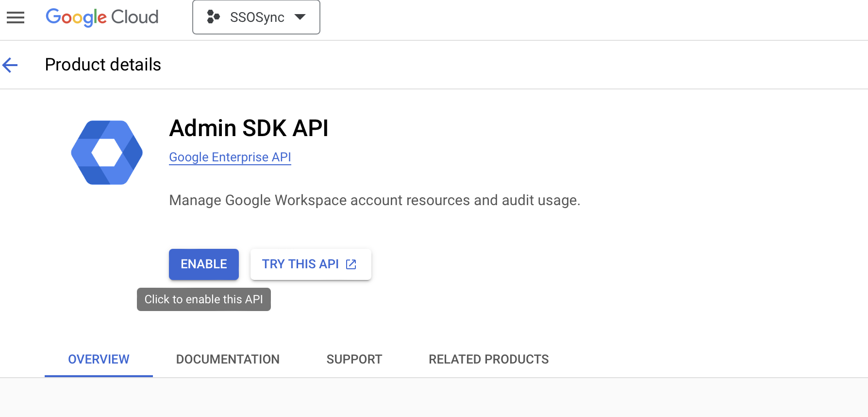Launch Try This API

point(300,264)
